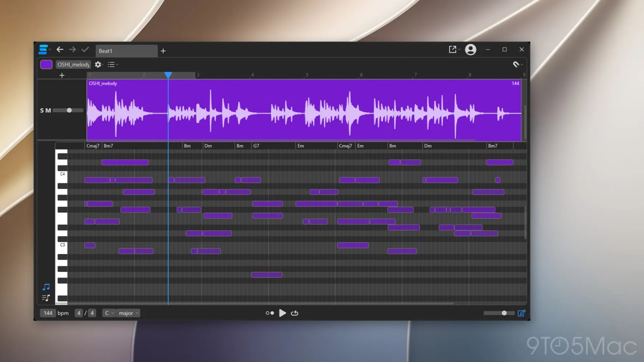Image resolution: width=644 pixels, height=362 pixels.
Task: Click the OSHI_melody audio clip waveform
Action: click(x=304, y=110)
